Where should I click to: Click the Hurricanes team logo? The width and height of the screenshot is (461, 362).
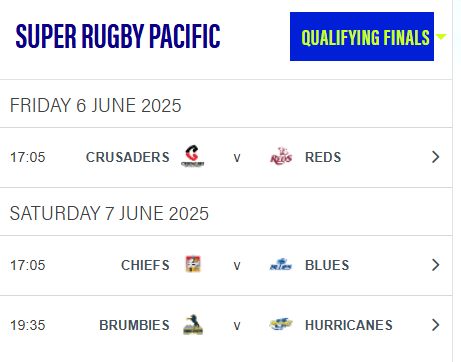click(281, 324)
